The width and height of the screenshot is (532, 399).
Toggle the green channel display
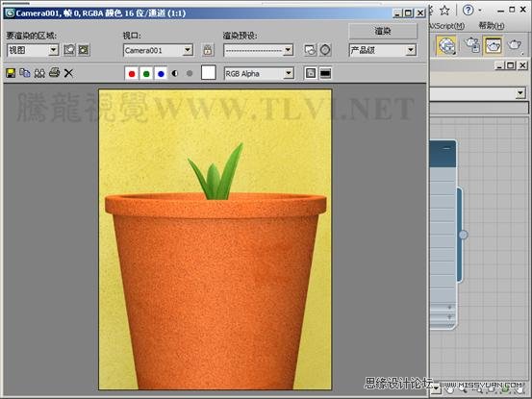pyautogui.click(x=146, y=74)
